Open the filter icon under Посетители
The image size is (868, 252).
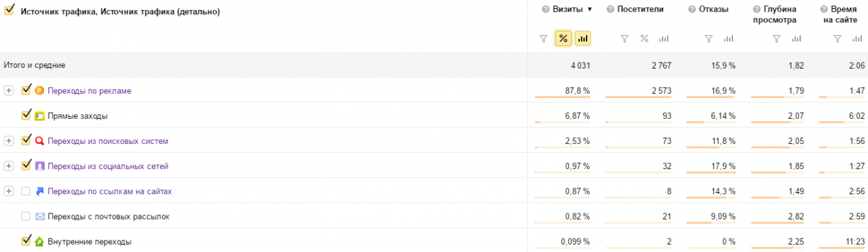coord(625,39)
